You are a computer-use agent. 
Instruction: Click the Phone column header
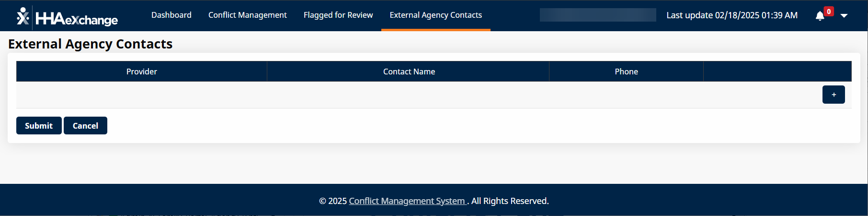point(626,72)
